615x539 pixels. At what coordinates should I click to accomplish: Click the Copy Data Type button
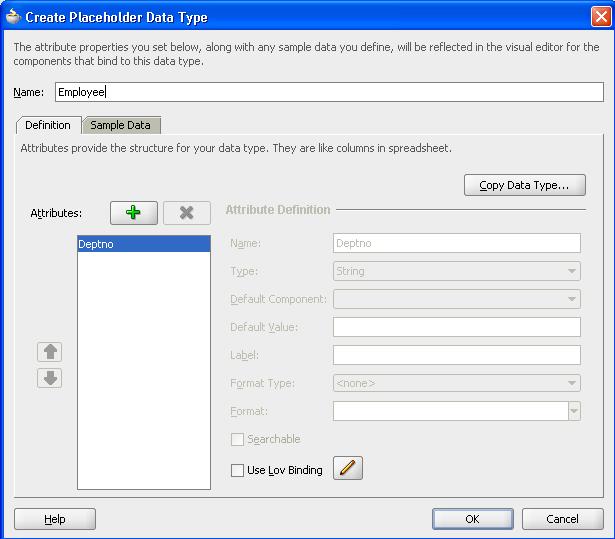pos(524,185)
